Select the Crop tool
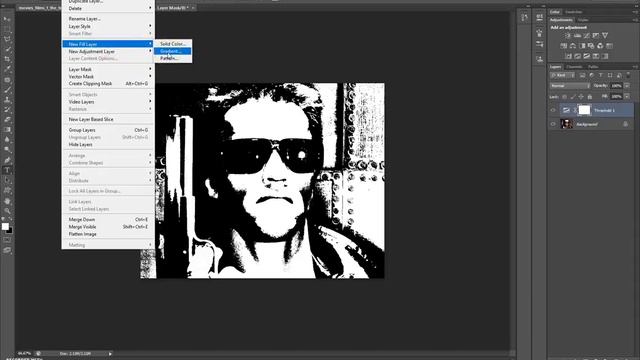Screen dimensions: 640x360 tap(7, 59)
